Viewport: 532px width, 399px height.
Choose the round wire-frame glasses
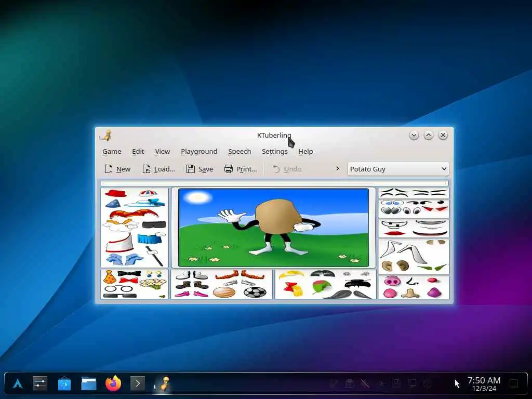pos(118,289)
